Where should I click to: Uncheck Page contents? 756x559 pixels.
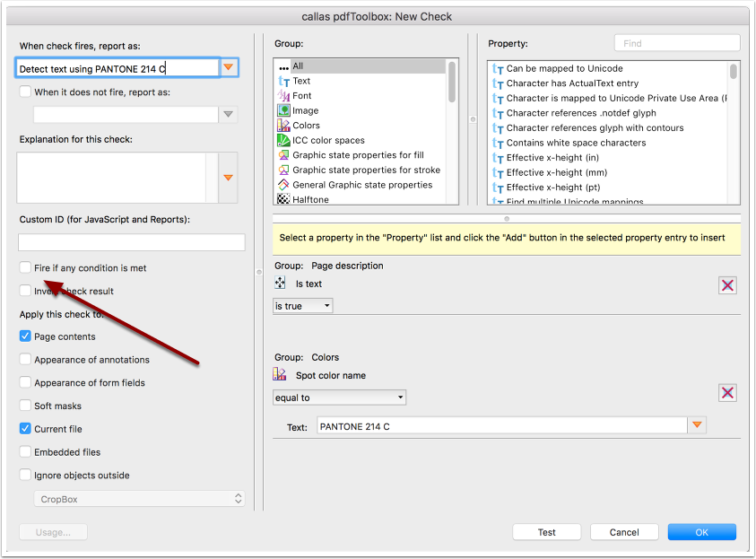pos(25,336)
